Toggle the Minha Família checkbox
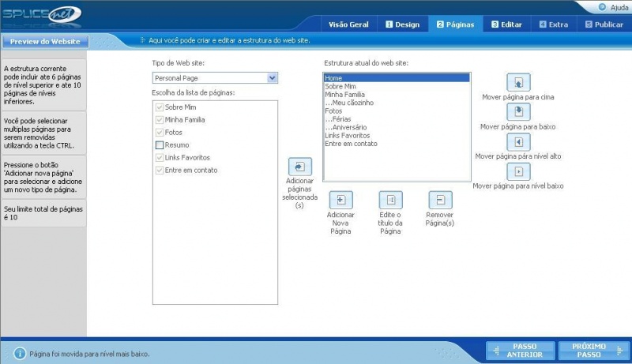 pyautogui.click(x=160, y=120)
